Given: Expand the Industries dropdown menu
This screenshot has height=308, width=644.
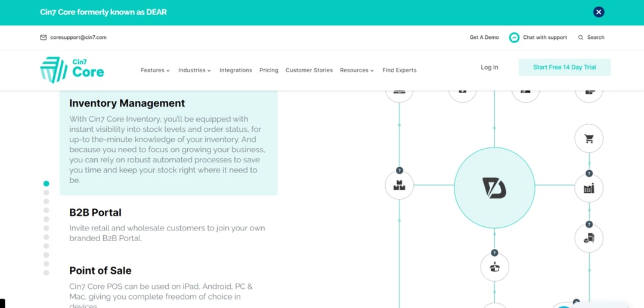Looking at the screenshot, I should tap(194, 70).
